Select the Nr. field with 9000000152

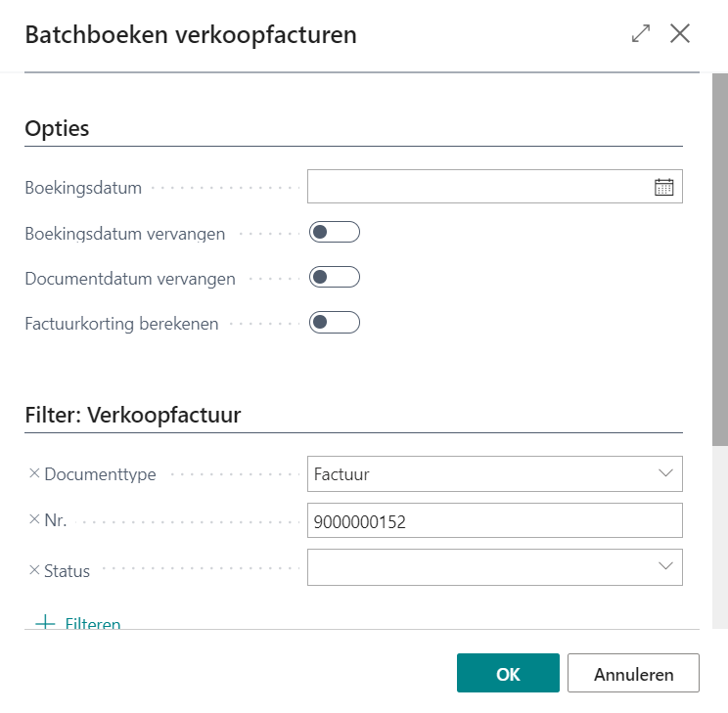494,521
